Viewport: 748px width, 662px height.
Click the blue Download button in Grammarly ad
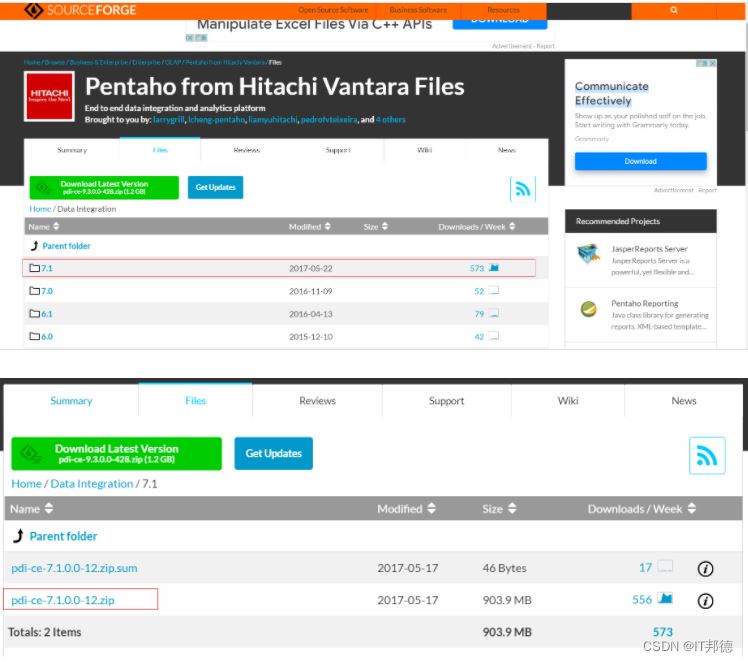click(640, 161)
